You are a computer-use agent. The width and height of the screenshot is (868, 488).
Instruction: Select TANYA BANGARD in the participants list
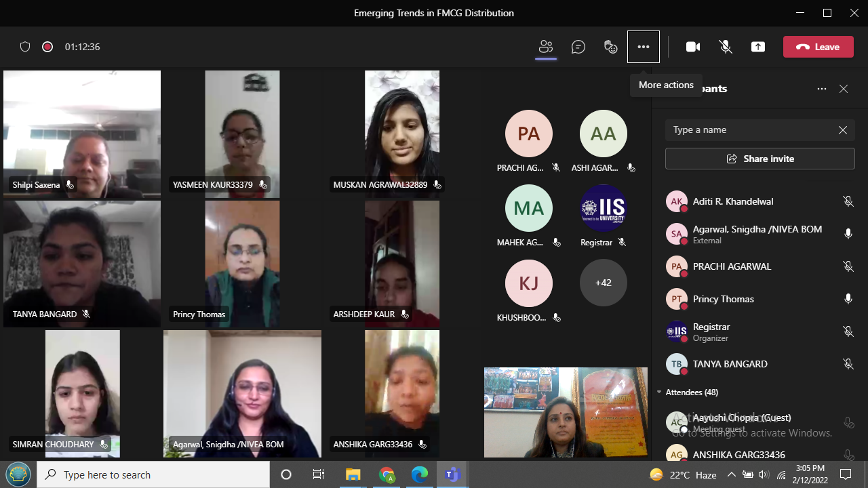click(x=730, y=364)
